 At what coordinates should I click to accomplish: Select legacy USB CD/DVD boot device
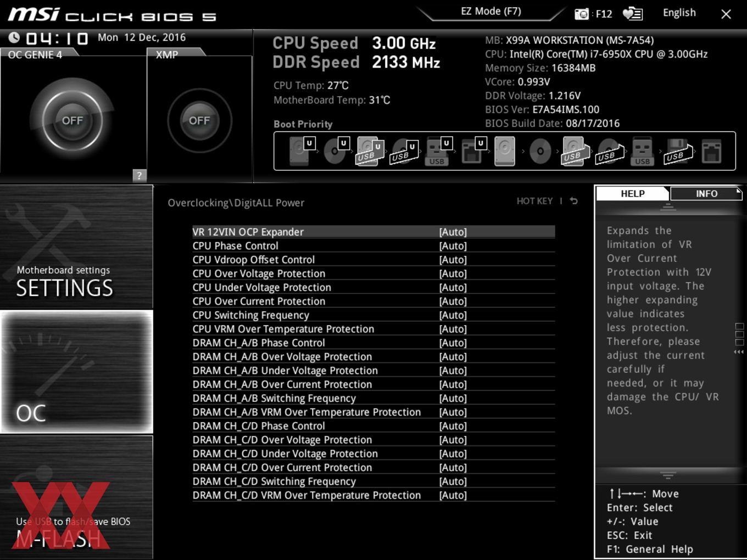(x=609, y=151)
